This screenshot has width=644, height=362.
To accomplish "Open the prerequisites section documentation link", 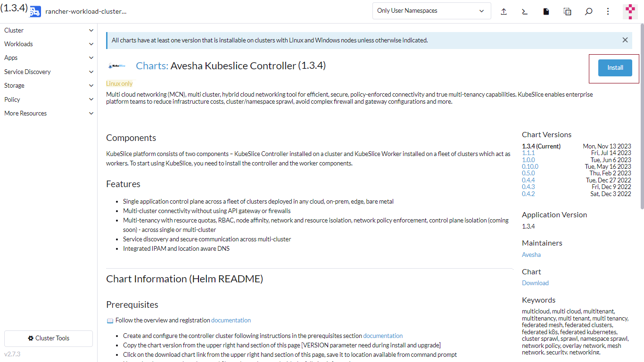I will click(x=383, y=336).
